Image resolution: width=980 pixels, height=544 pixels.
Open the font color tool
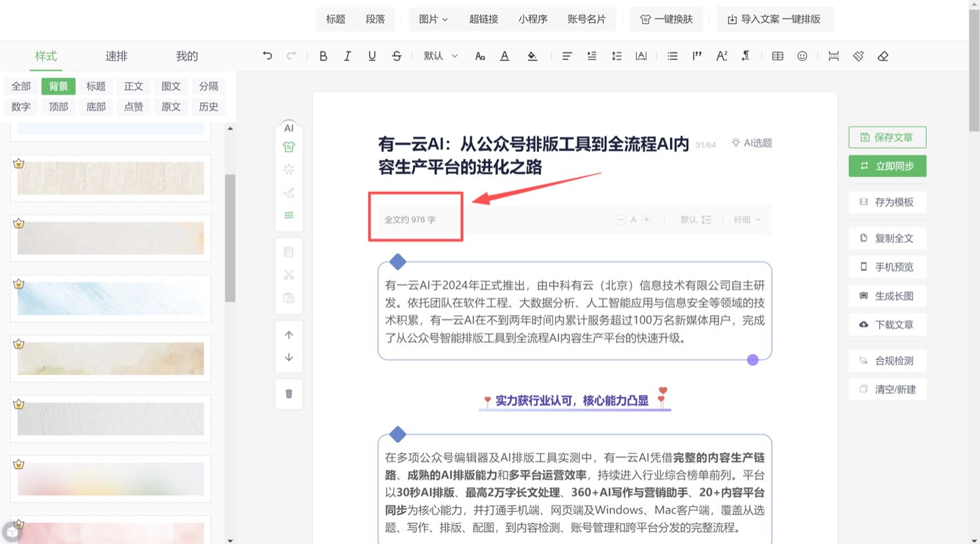[x=505, y=56]
